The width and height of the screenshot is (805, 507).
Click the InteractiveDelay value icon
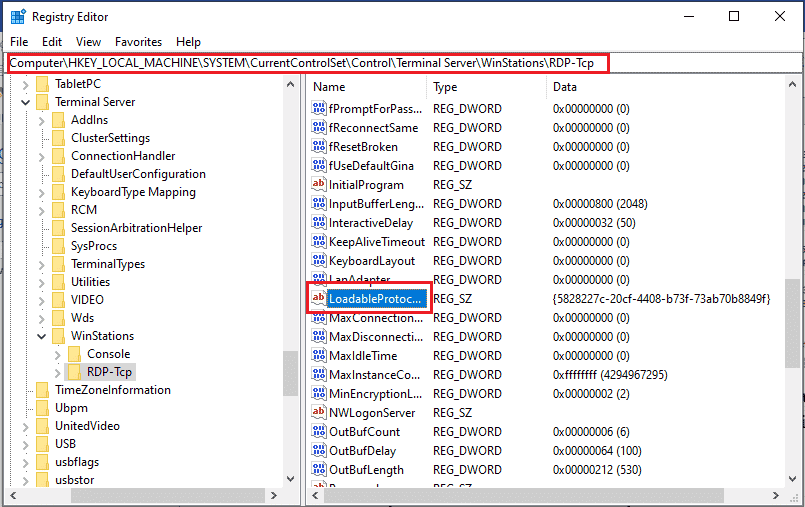click(318, 222)
